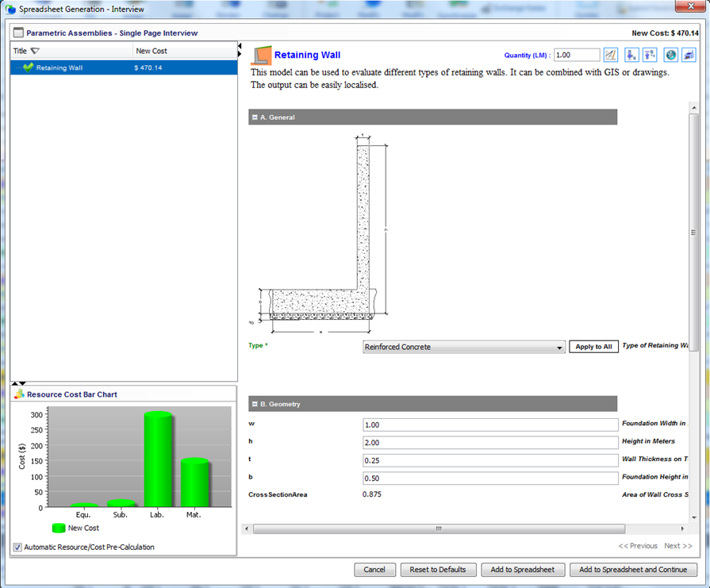The image size is (710, 588).
Task: Click the green checkmark beside Retaining Wall
Action: tap(29, 67)
